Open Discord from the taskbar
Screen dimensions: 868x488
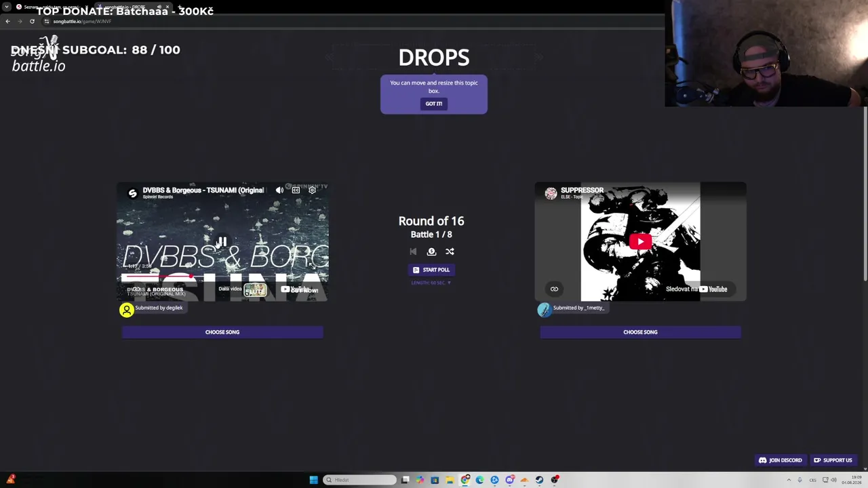509,480
